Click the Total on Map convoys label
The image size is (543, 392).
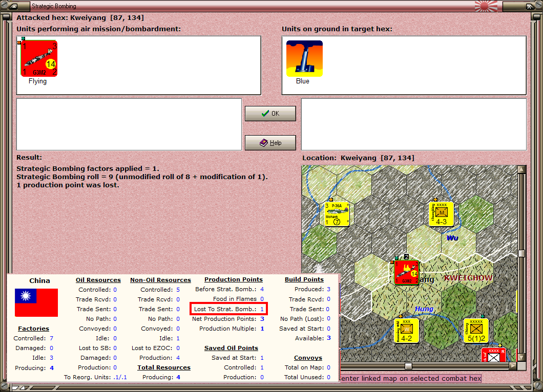click(x=304, y=367)
